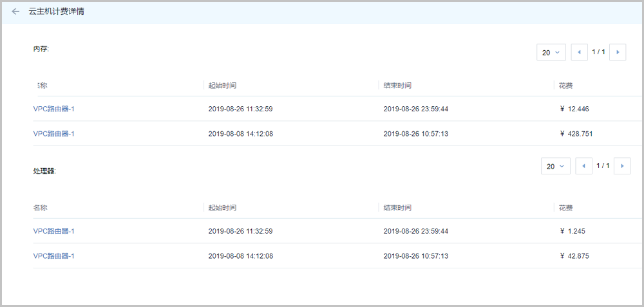Screen dimensions: 644x307
Task: Open the page size dropdown for 内存 table
Action: [551, 53]
